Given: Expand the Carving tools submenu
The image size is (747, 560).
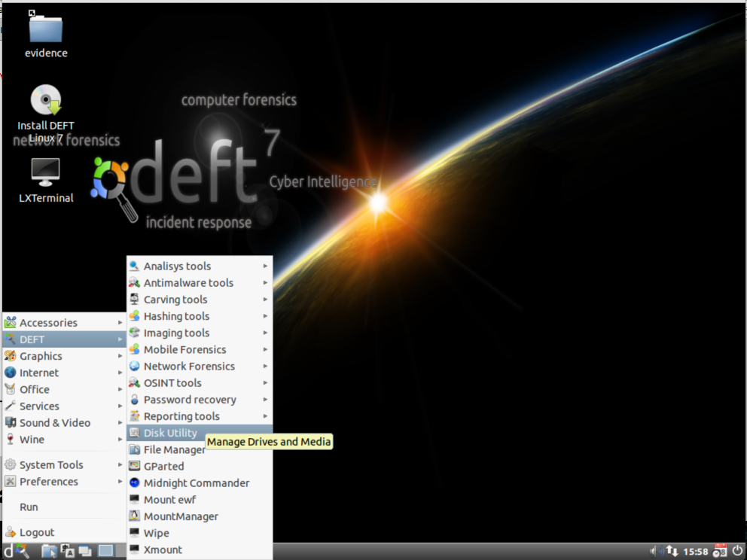Looking at the screenshot, I should point(200,300).
